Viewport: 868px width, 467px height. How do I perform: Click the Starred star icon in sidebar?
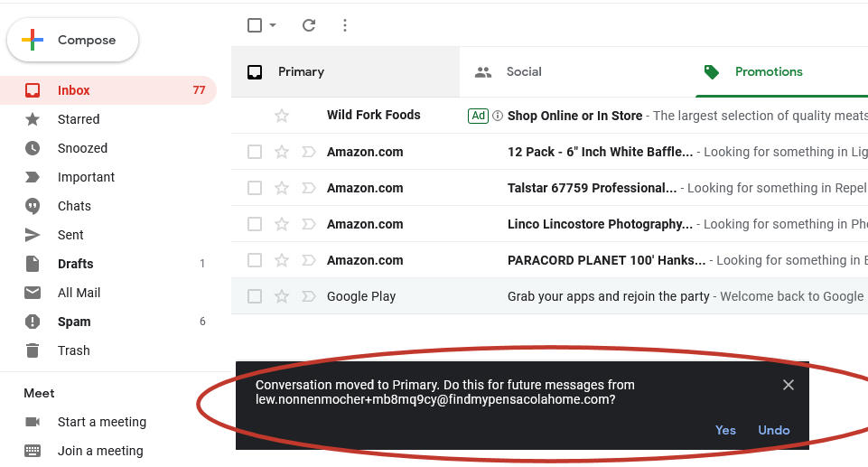tap(33, 119)
